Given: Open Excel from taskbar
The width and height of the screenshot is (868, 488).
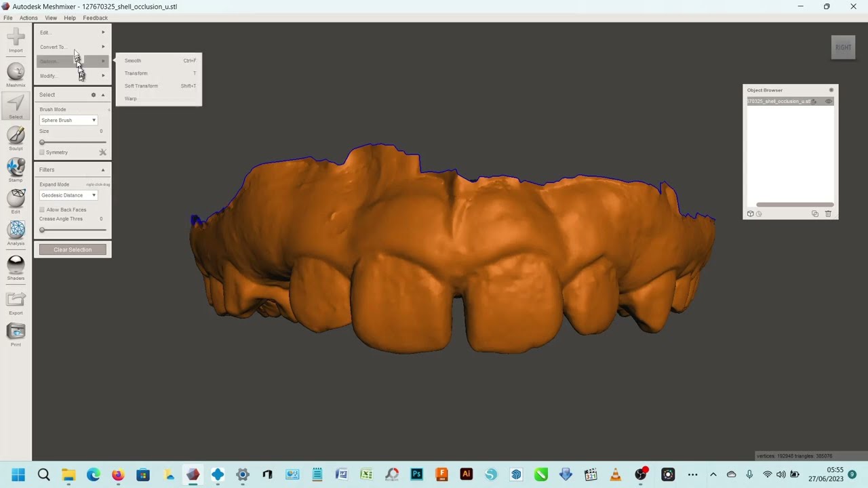Looking at the screenshot, I should (367, 474).
